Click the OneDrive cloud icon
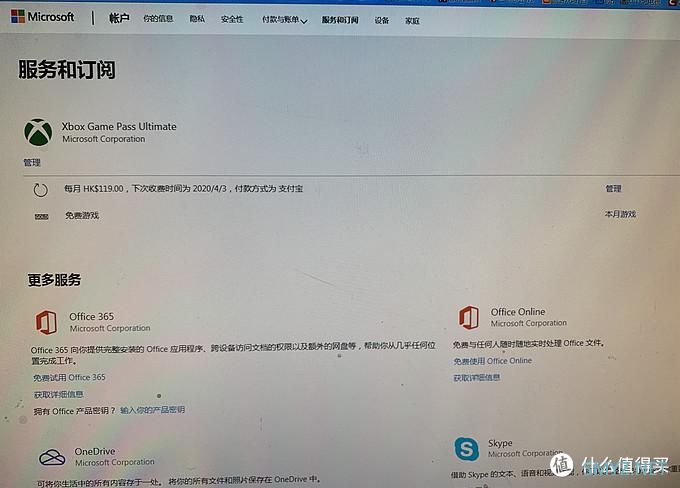This screenshot has width=680, height=488. (52, 457)
